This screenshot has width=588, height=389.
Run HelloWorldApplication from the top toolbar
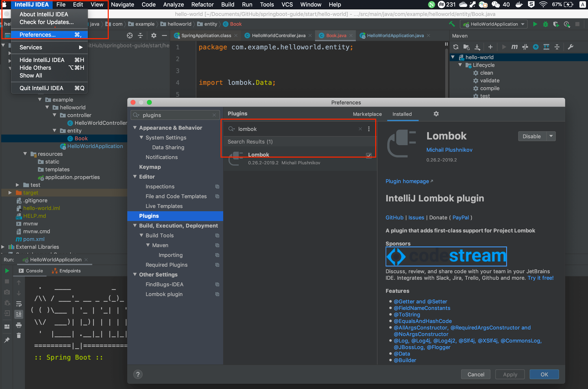535,24
